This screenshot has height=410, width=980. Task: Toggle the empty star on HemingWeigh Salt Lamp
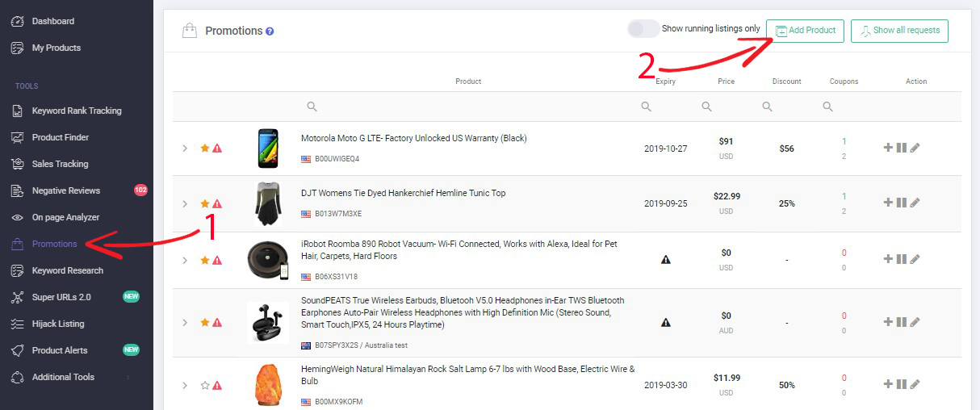click(205, 385)
